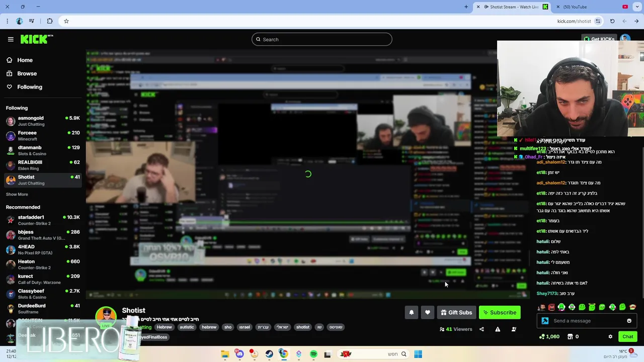The image size is (644, 362).
Task: Open Steam from the taskbar
Action: [x=269, y=354]
